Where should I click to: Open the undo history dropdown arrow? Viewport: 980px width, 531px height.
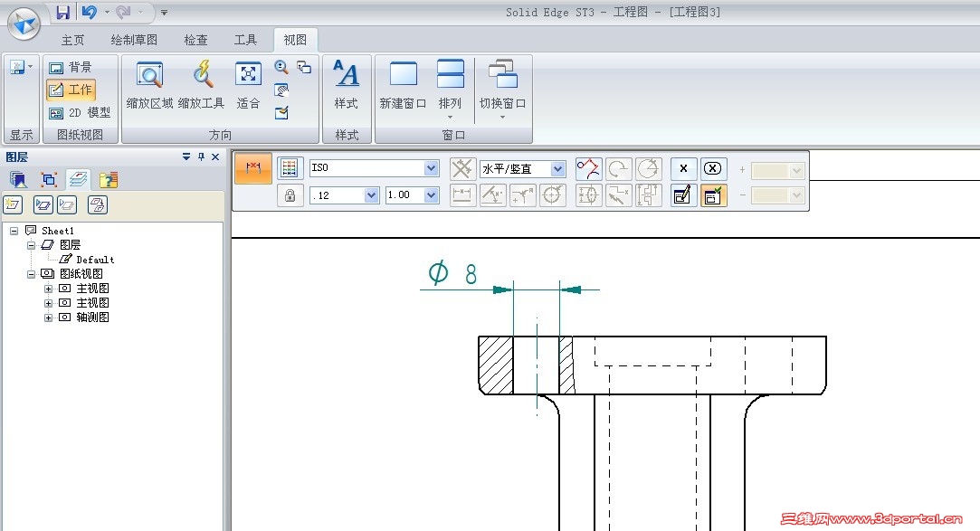[x=107, y=12]
